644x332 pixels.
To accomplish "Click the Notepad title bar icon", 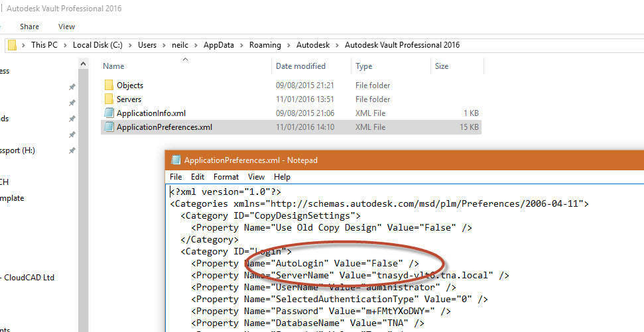I will (x=175, y=160).
